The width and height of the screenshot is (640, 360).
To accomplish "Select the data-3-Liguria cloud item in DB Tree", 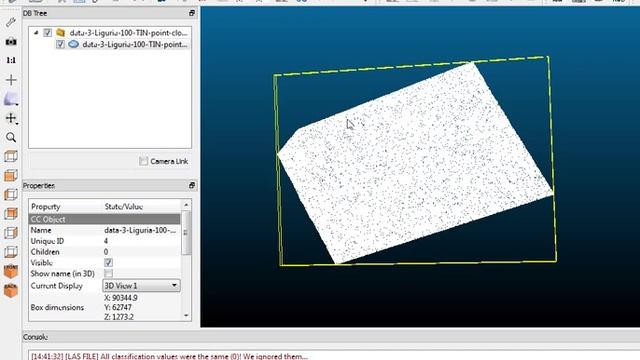I will [135, 44].
